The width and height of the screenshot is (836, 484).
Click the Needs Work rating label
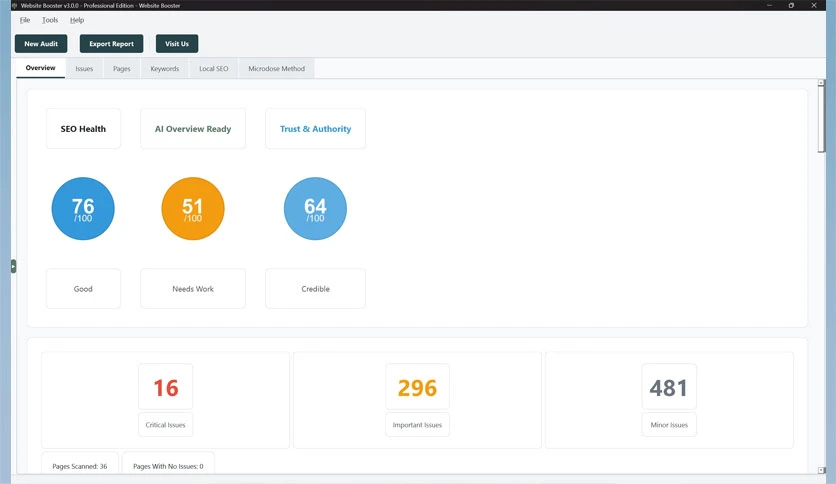point(193,288)
